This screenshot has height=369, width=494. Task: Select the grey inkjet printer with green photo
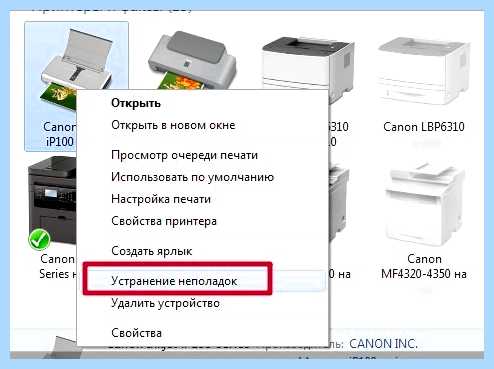pos(192,60)
